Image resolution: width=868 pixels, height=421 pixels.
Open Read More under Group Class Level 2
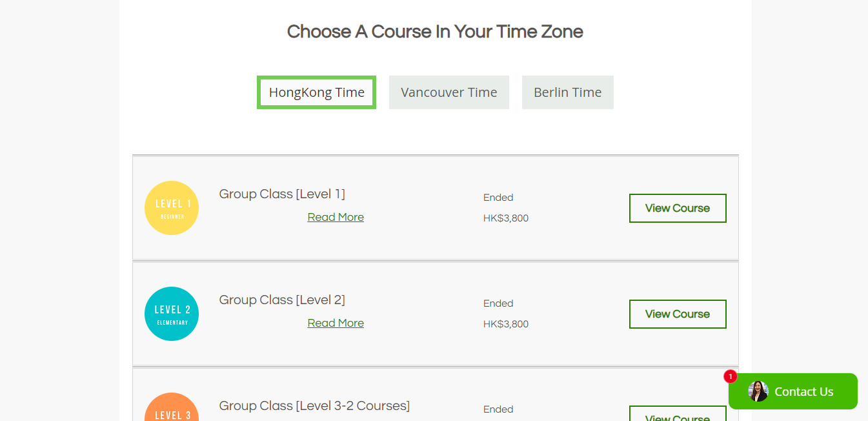336,323
